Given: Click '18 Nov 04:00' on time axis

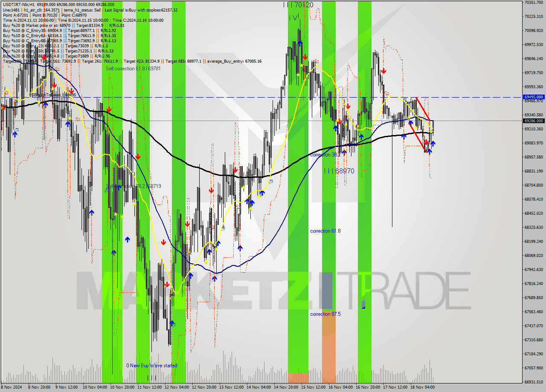Looking at the screenshot, I should tap(422, 388).
